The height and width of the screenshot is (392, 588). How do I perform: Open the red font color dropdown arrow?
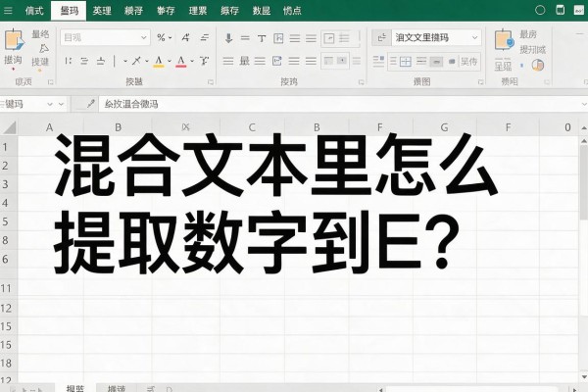192,61
